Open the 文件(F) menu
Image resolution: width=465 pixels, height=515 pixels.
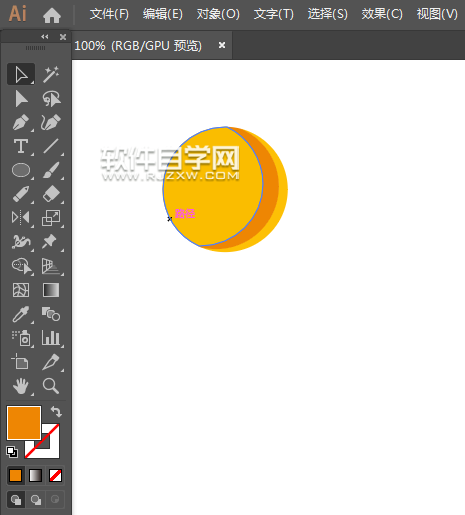point(109,14)
